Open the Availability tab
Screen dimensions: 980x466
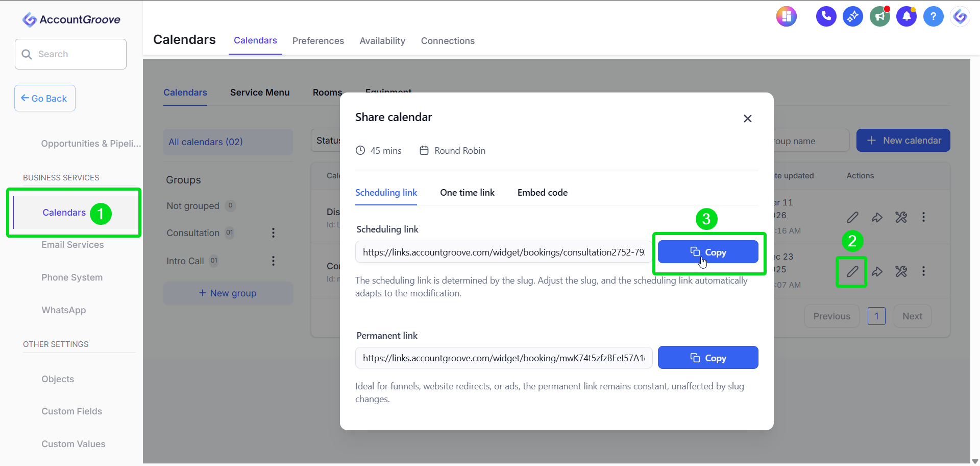pyautogui.click(x=382, y=41)
